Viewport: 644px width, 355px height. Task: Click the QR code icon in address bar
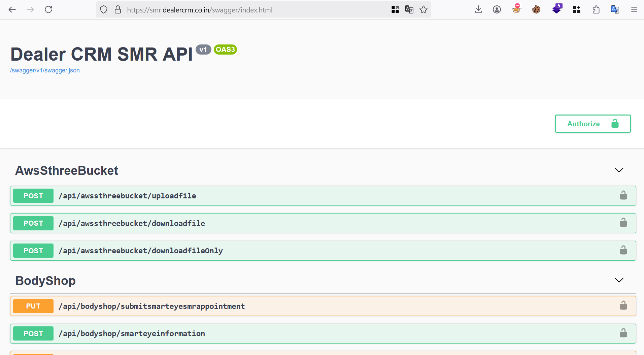395,10
